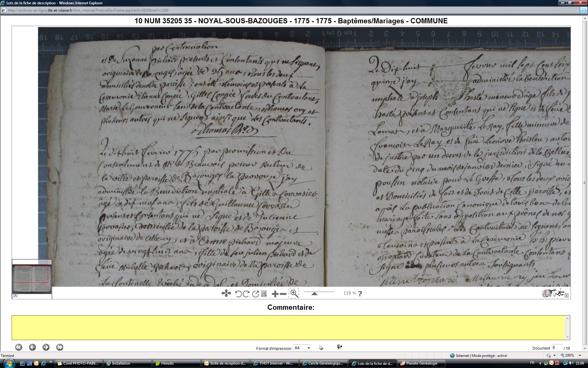Zoom out with the minus icon
The height and width of the screenshot is (368, 588).
click(x=283, y=294)
